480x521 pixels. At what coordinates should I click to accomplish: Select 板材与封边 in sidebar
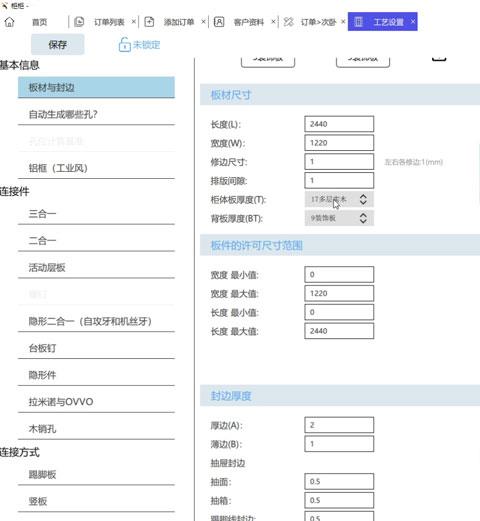pyautogui.click(x=96, y=87)
